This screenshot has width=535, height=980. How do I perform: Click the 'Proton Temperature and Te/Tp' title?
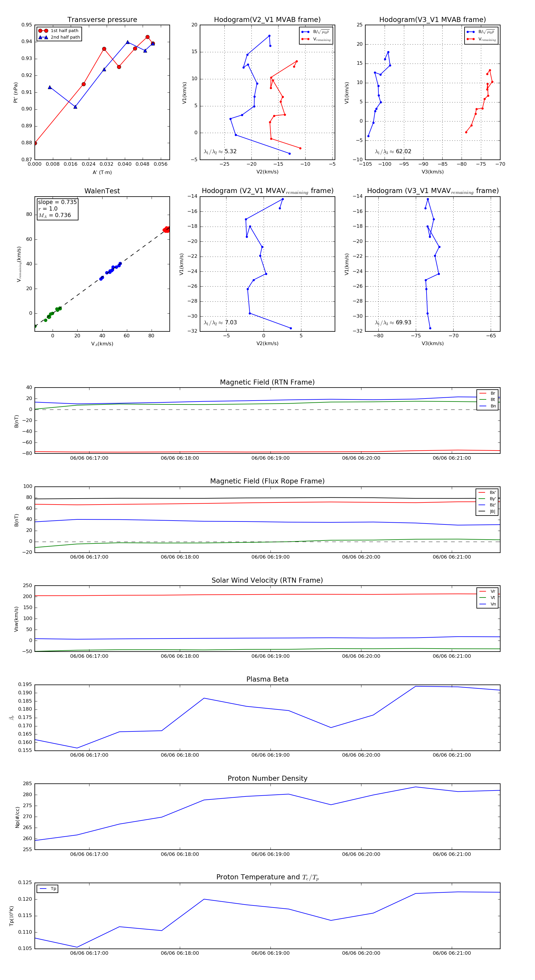267,877
